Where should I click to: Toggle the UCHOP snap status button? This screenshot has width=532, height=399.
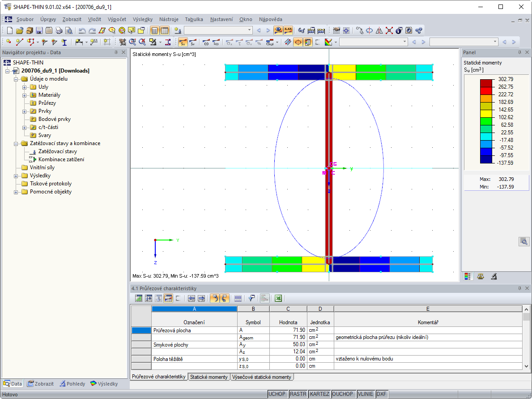pos(277,394)
